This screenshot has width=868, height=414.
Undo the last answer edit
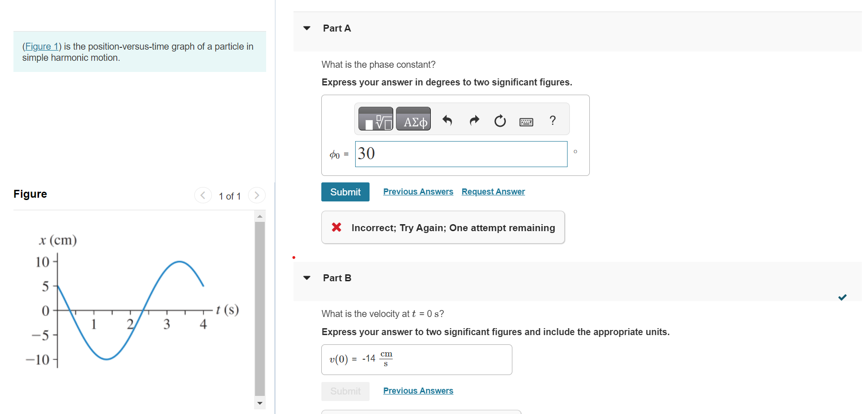[x=447, y=120]
